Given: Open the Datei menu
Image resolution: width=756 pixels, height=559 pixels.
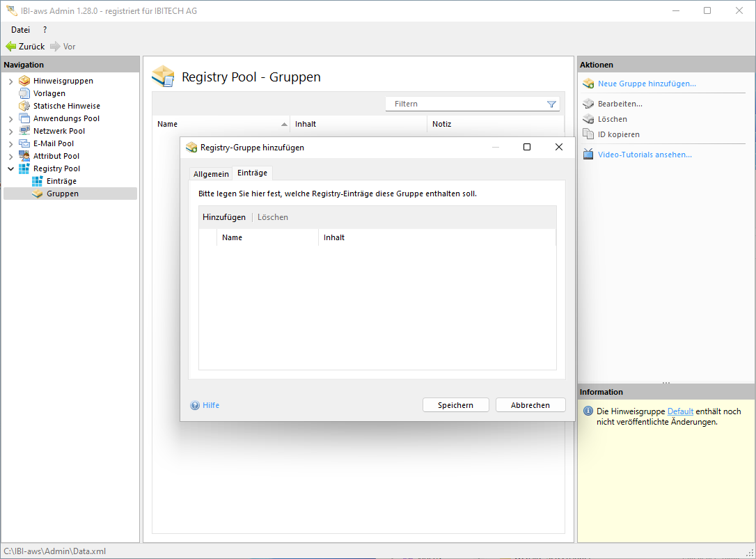Looking at the screenshot, I should tap(20, 30).
